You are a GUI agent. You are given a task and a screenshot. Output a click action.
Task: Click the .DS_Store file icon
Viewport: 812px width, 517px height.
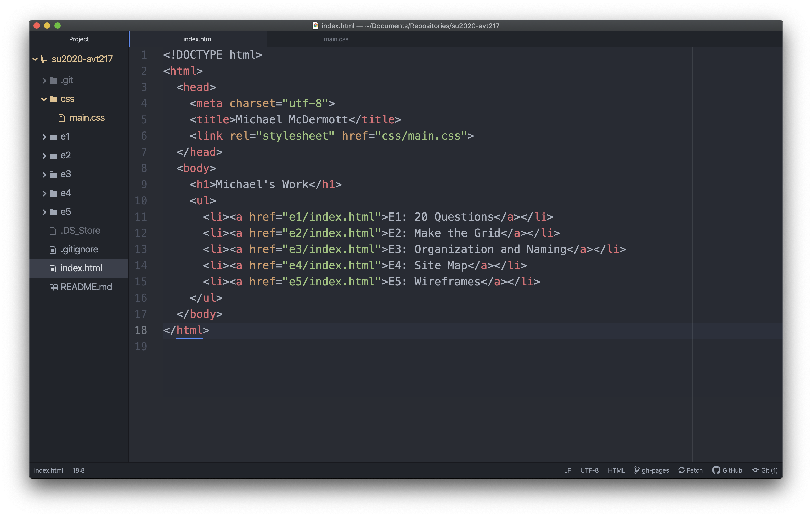(x=53, y=231)
